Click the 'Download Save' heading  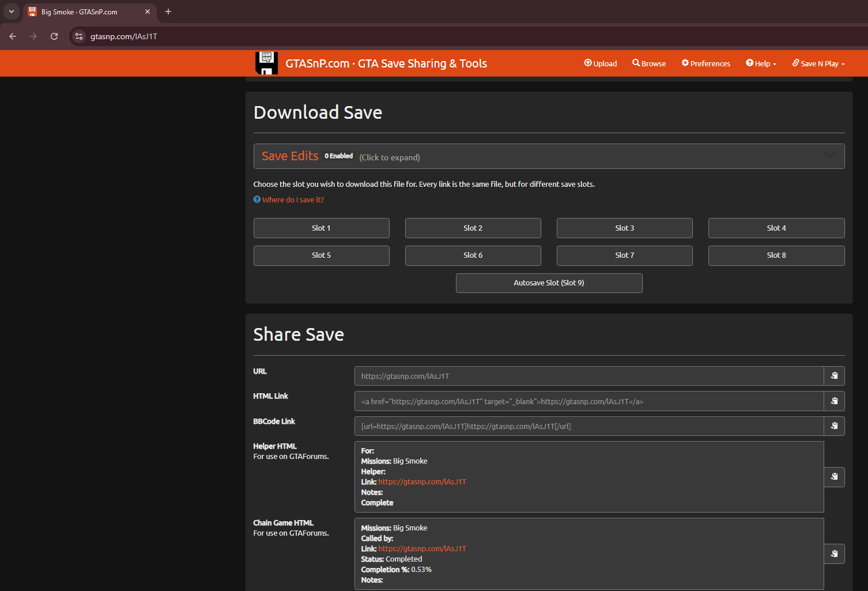click(318, 112)
